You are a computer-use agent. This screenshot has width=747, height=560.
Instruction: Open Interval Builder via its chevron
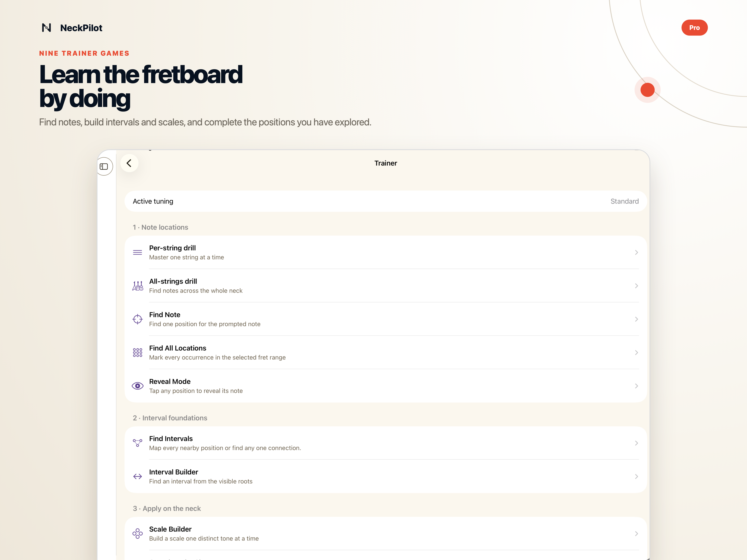pyautogui.click(x=636, y=476)
